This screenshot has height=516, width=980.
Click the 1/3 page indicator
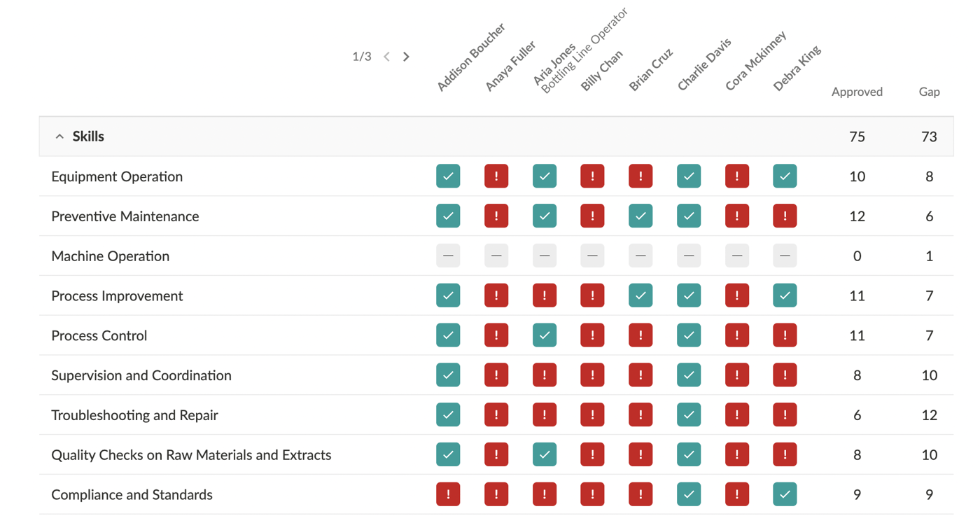click(362, 56)
